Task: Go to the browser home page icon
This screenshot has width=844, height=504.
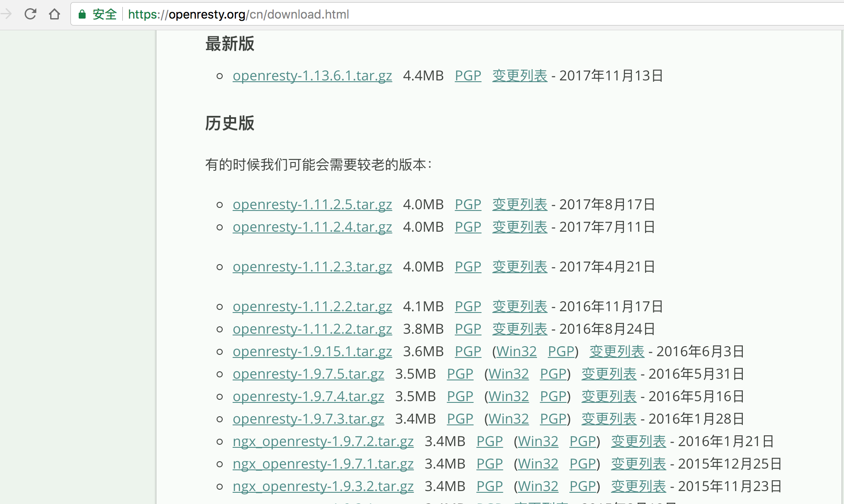Action: tap(54, 14)
